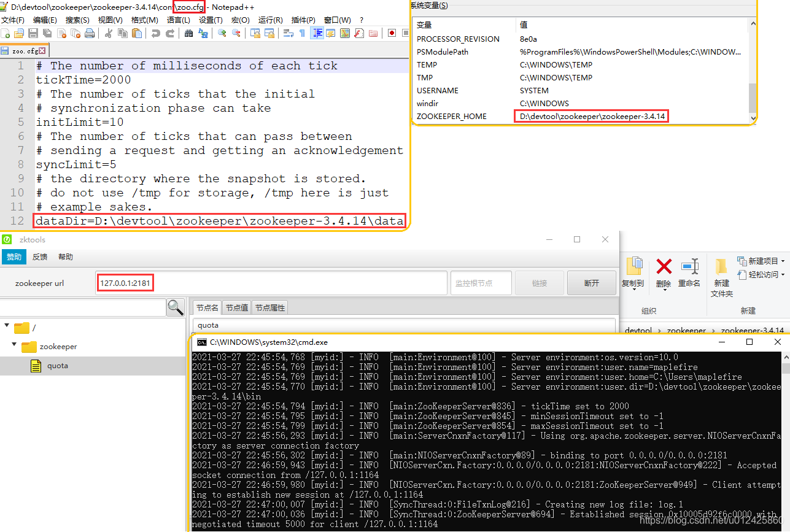Open the 语言(L) menu

point(179,20)
